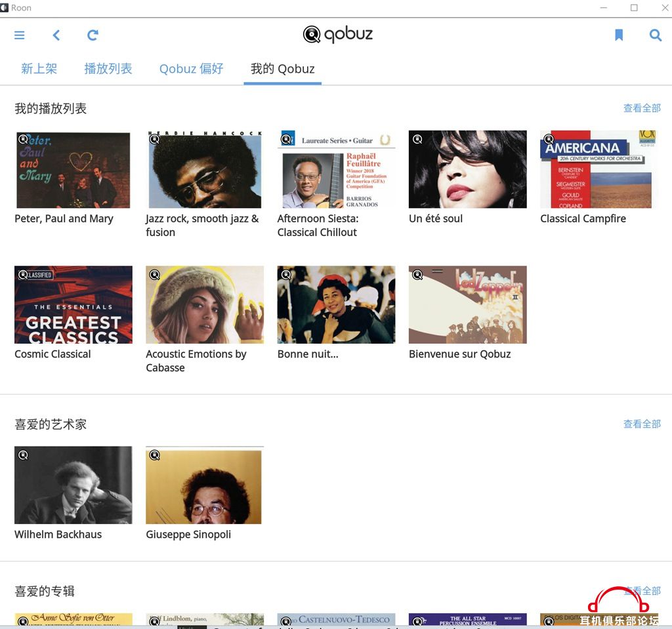Click Qobuz badge on Acoustic Emotions cover
The height and width of the screenshot is (629, 672).
click(x=155, y=275)
